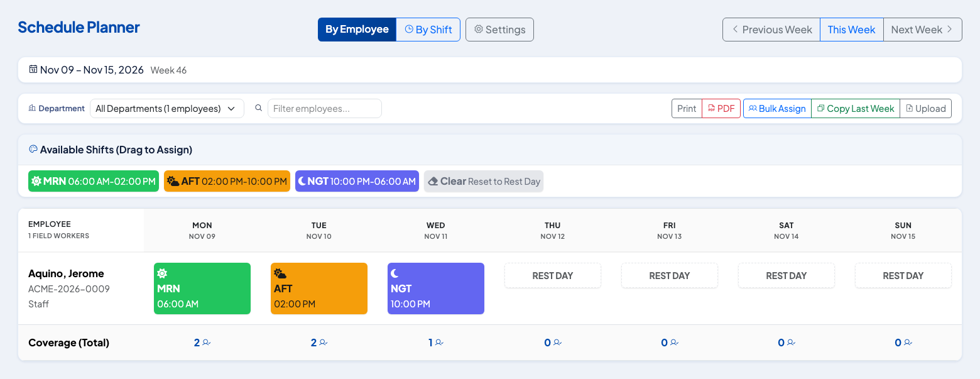Click the Upload button

click(x=926, y=108)
